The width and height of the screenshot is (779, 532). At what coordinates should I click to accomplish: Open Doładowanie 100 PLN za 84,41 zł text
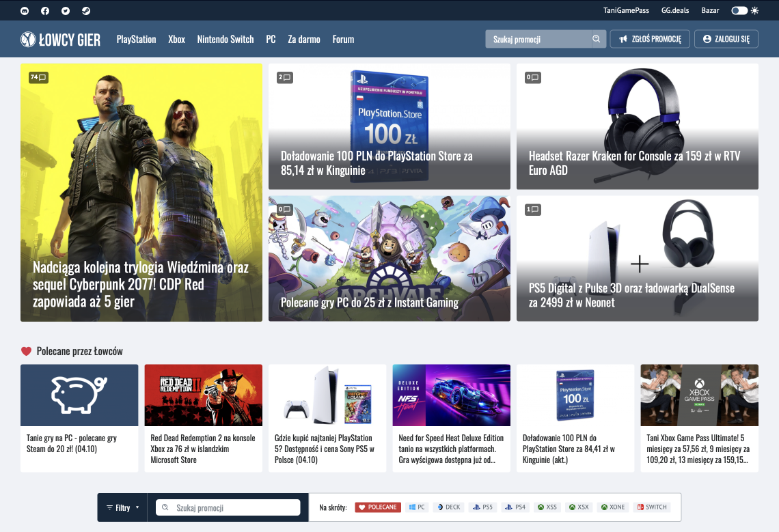click(569, 449)
